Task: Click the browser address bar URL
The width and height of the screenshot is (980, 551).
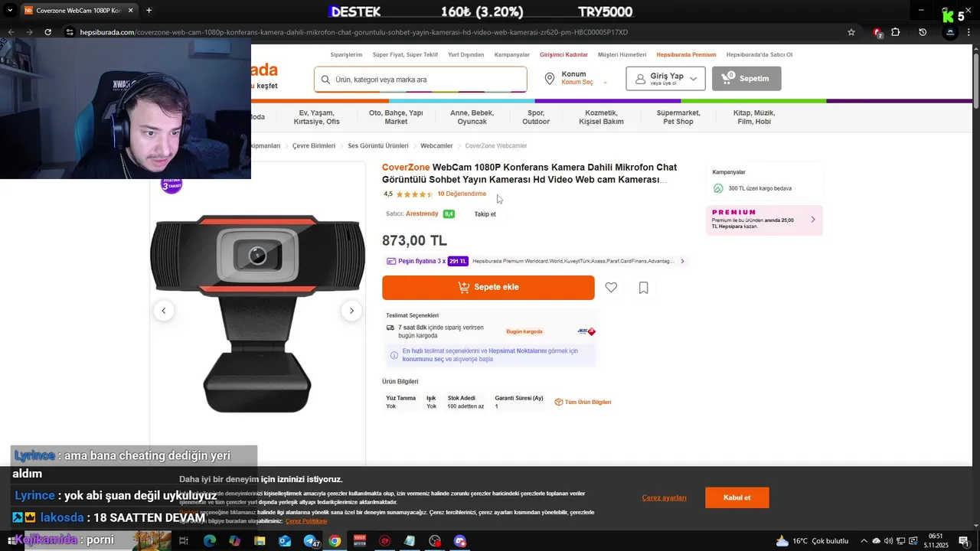Action: click(354, 32)
